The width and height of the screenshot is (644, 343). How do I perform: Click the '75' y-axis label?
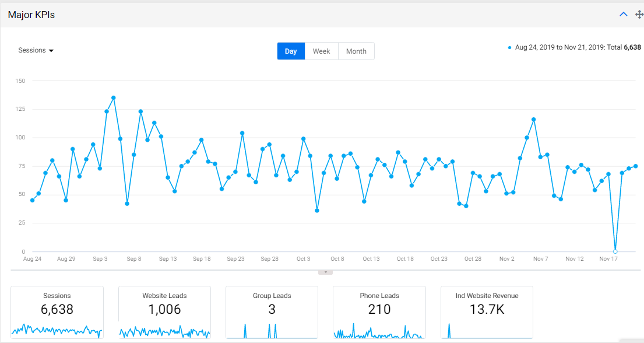[x=22, y=166]
